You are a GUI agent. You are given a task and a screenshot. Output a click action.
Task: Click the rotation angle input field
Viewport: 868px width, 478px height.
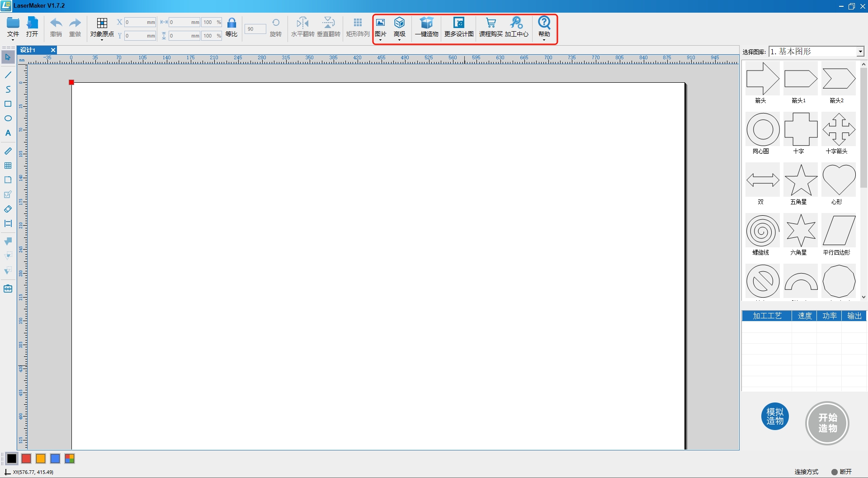255,29
